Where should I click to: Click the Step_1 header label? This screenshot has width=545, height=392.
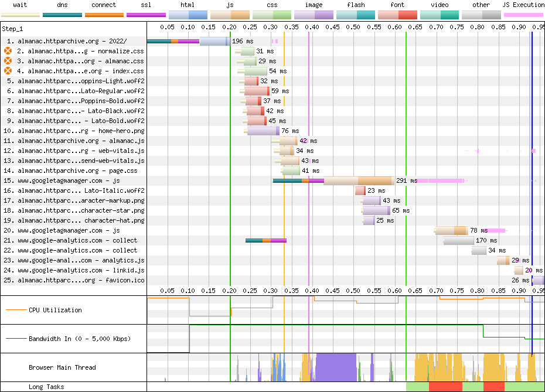point(14,28)
